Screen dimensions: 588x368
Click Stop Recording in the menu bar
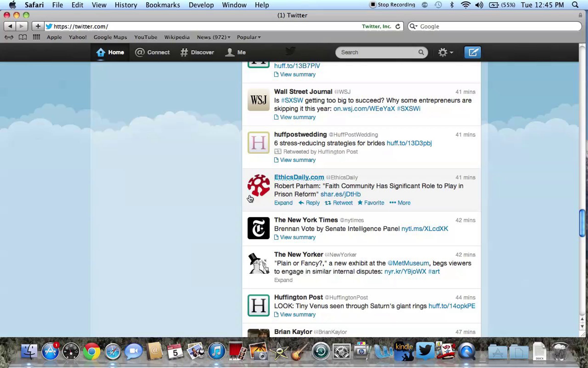coord(393,5)
